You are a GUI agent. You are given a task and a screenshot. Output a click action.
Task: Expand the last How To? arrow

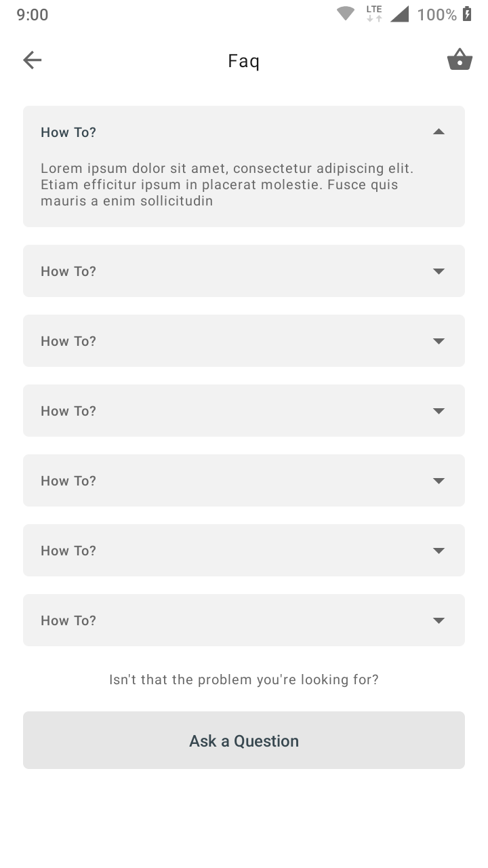tap(439, 620)
